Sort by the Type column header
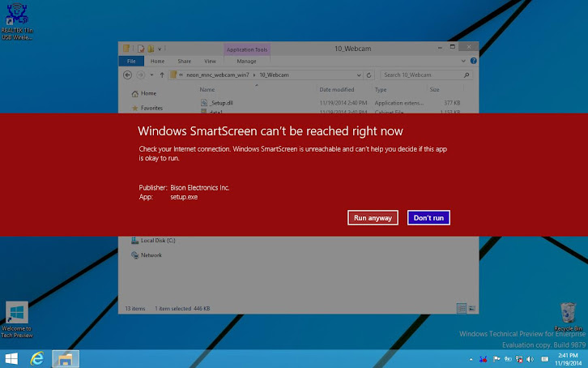The image size is (588, 368). pos(381,90)
